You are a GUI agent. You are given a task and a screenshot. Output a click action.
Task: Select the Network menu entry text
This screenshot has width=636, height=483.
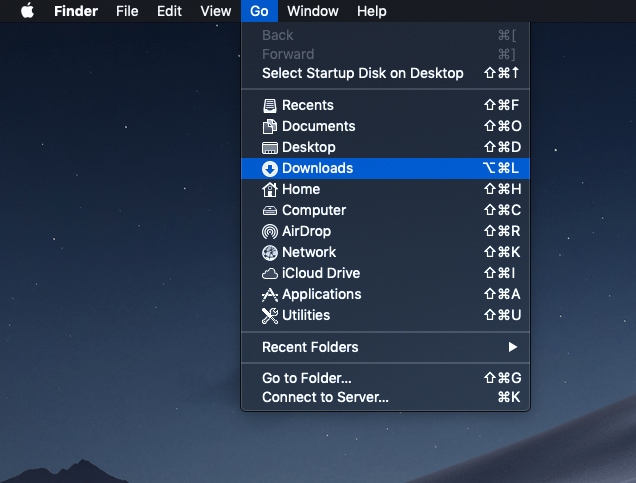[x=309, y=253]
